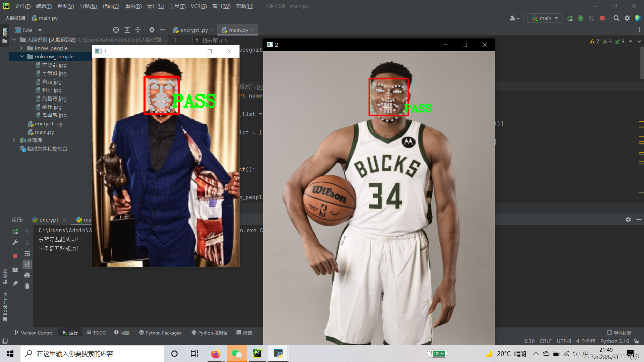Hide the project tool window

pos(163,30)
